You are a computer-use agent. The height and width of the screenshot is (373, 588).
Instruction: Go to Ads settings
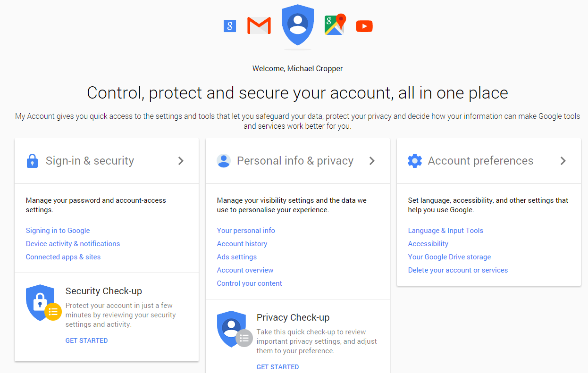[237, 257]
